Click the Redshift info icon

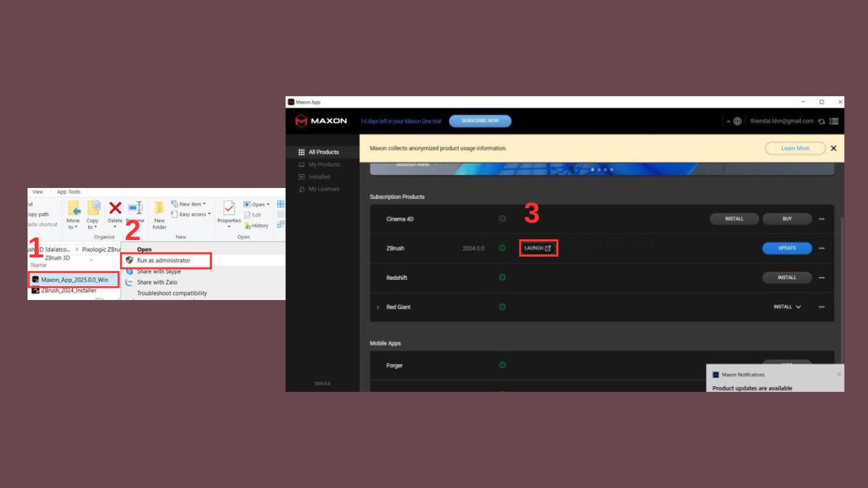point(502,277)
